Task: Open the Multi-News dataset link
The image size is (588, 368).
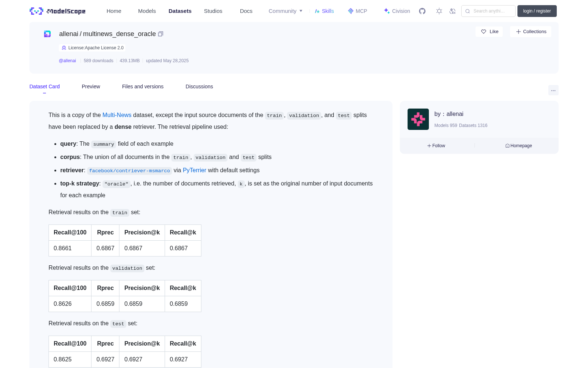Action: [x=117, y=115]
